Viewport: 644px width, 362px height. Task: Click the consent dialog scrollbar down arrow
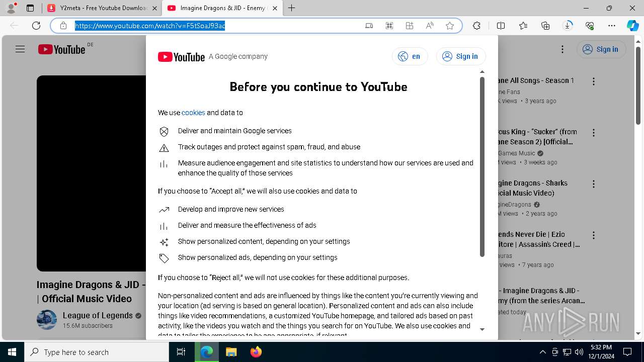point(482,329)
